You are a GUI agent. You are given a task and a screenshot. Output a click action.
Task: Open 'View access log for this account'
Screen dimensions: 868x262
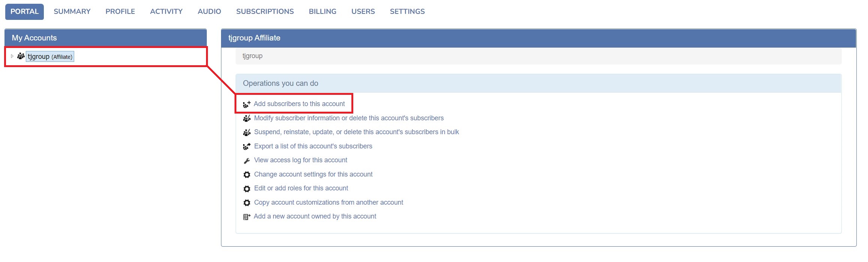[x=300, y=160]
